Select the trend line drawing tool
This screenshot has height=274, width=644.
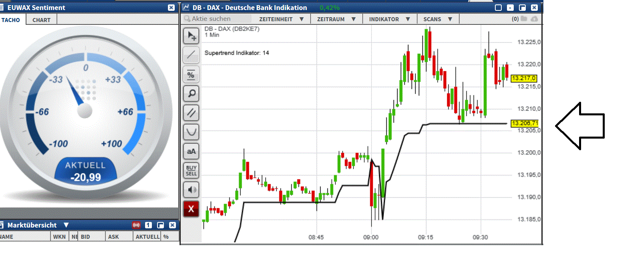click(191, 55)
